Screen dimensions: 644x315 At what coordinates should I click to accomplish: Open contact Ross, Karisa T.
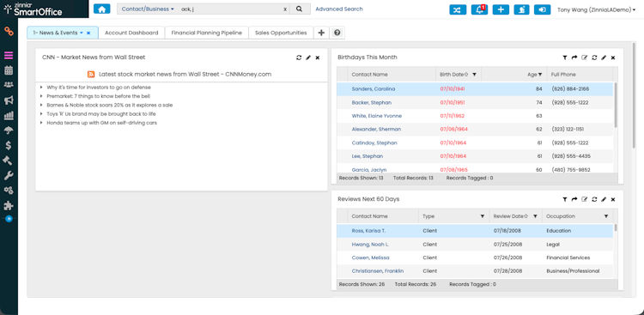[368, 231]
